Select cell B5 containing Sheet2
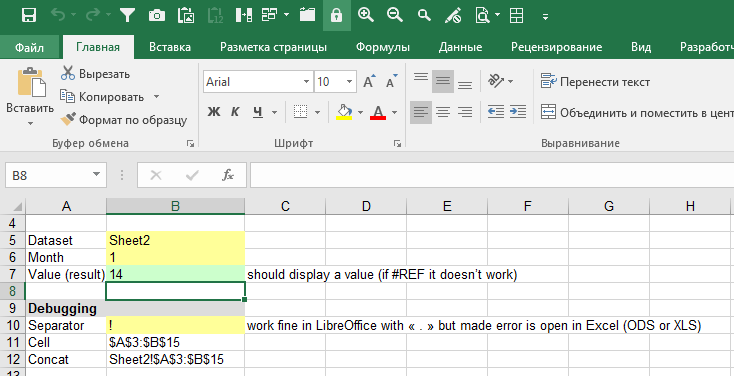 (x=175, y=240)
